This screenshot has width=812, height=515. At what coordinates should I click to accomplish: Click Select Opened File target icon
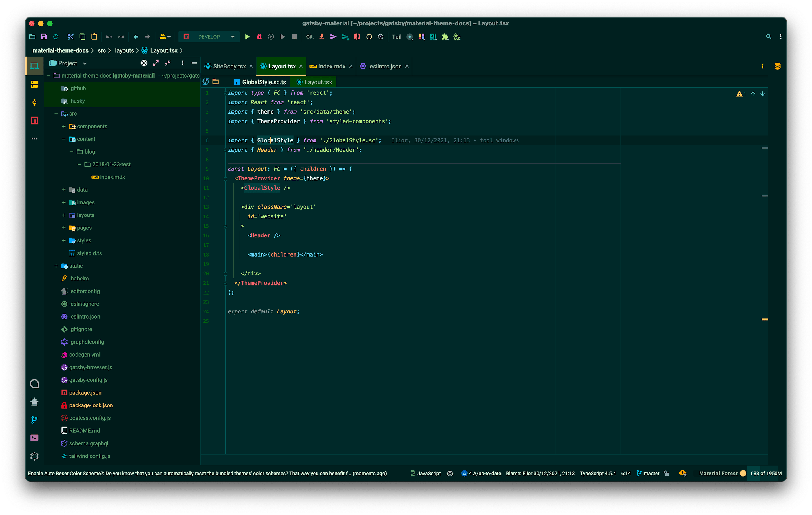[144, 63]
